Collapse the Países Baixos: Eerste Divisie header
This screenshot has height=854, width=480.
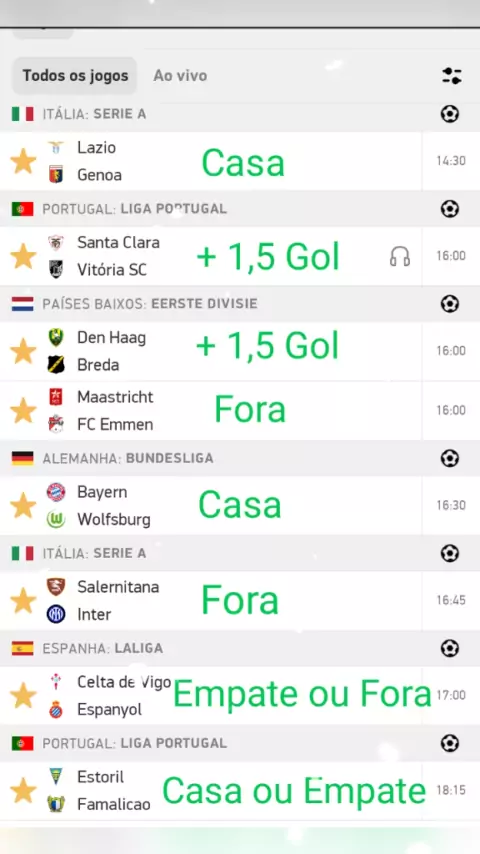pyautogui.click(x=240, y=303)
